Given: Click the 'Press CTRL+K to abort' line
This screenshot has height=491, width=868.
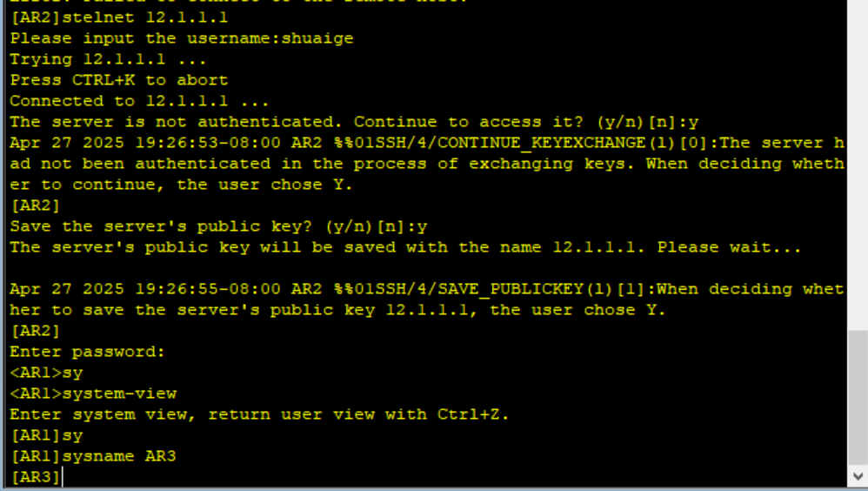Looking at the screenshot, I should point(119,80).
